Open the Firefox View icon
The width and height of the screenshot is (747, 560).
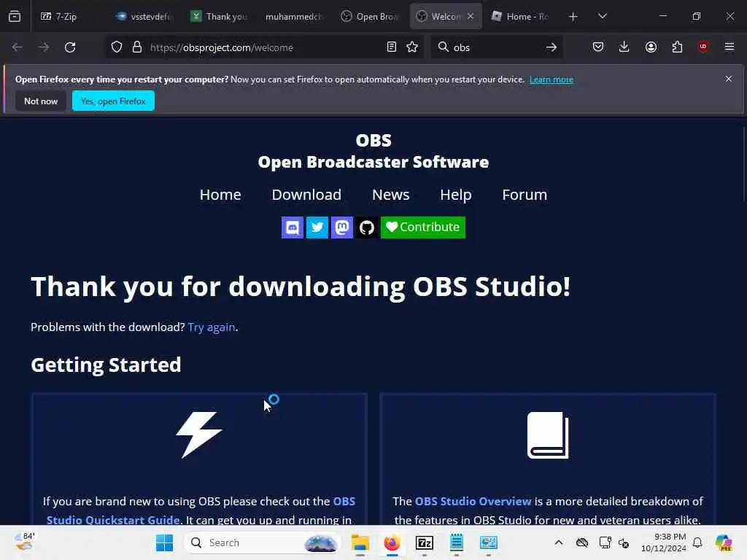tap(15, 16)
